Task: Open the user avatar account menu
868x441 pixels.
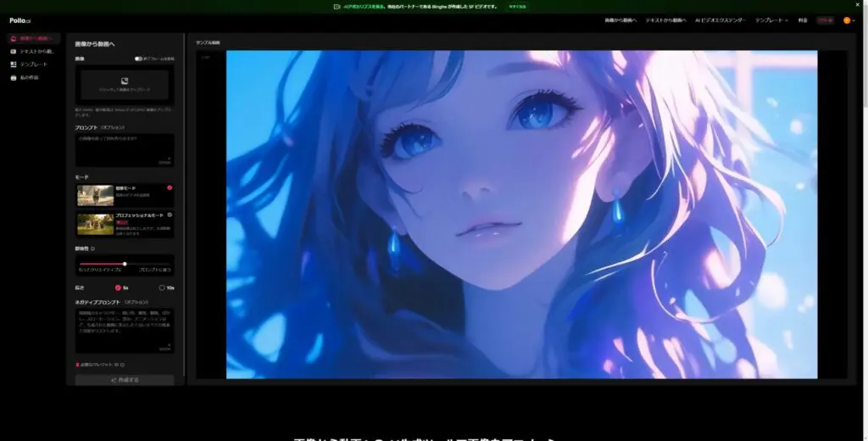Action: [847, 20]
